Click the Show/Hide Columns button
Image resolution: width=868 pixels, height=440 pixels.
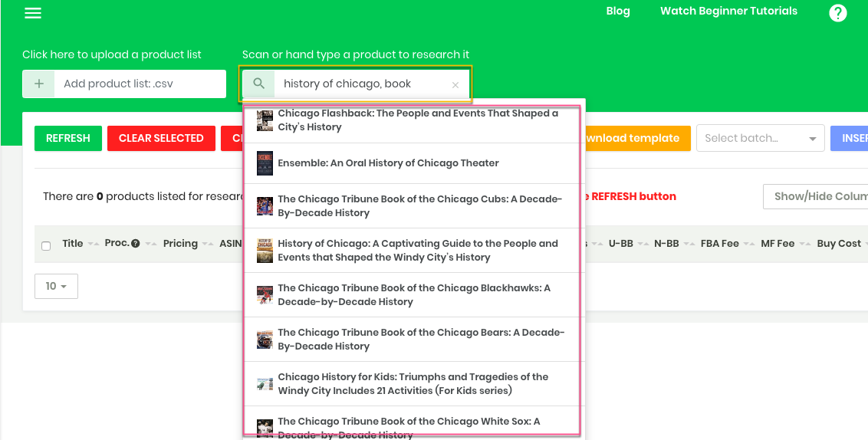pos(815,196)
